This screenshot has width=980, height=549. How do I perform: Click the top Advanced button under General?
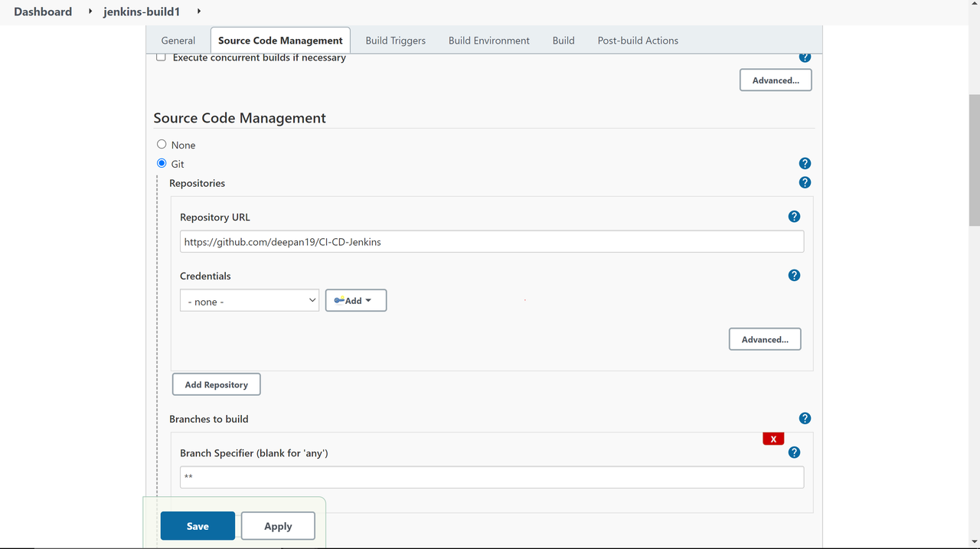point(776,80)
